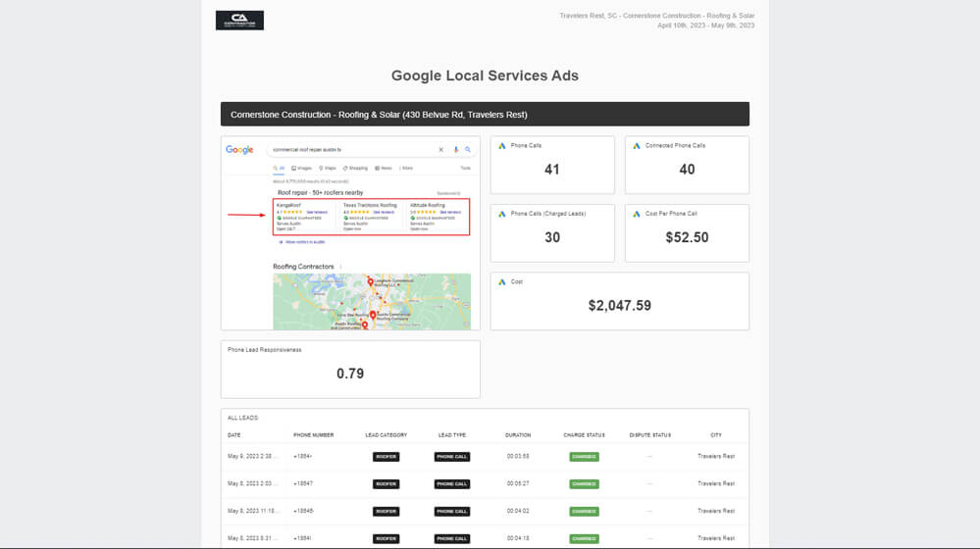Click the Cost Per Phone Call value $52.50
Screen dimensions: 980x549
(687, 237)
